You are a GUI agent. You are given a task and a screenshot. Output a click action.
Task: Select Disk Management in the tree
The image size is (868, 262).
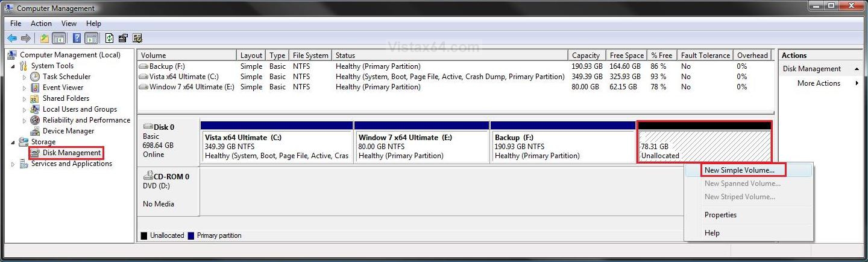pyautogui.click(x=72, y=153)
